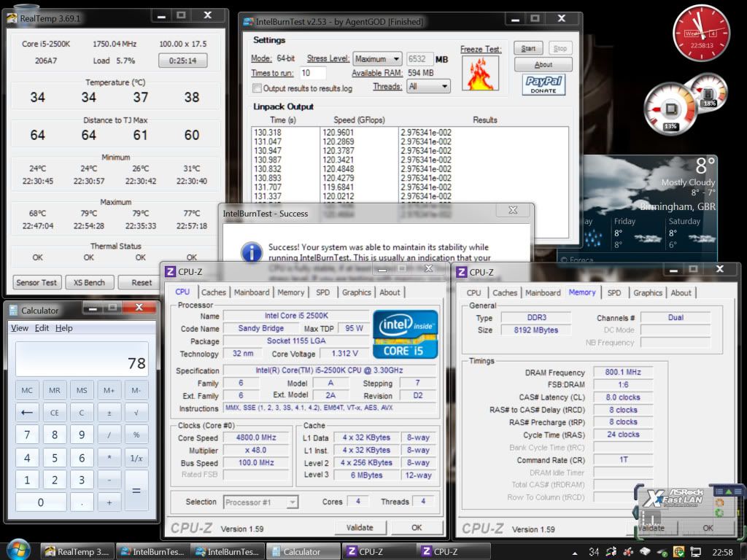This screenshot has width=747, height=560.
Task: Click Reset button in RealTemp
Action: point(141,282)
